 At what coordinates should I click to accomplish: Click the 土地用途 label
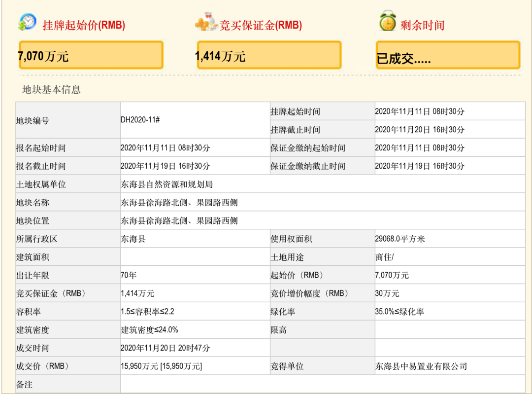point(287,257)
